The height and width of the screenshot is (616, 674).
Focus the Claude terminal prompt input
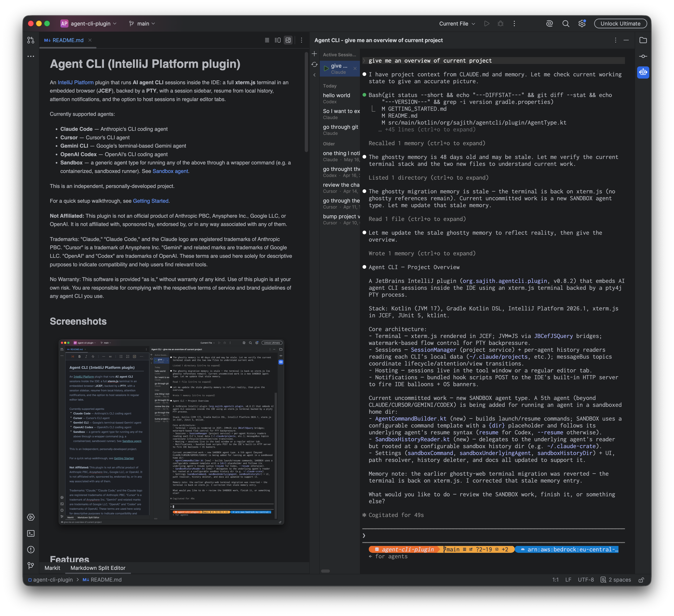493,535
